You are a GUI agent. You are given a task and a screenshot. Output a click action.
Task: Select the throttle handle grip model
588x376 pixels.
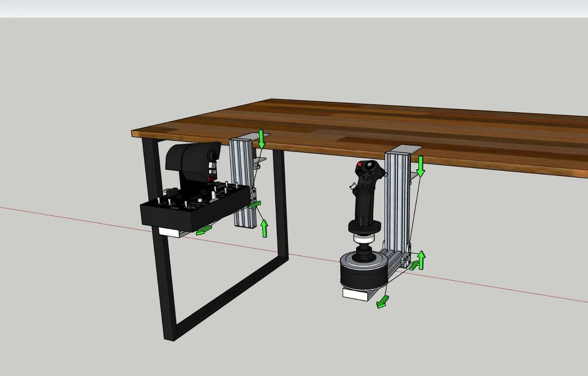point(193,163)
